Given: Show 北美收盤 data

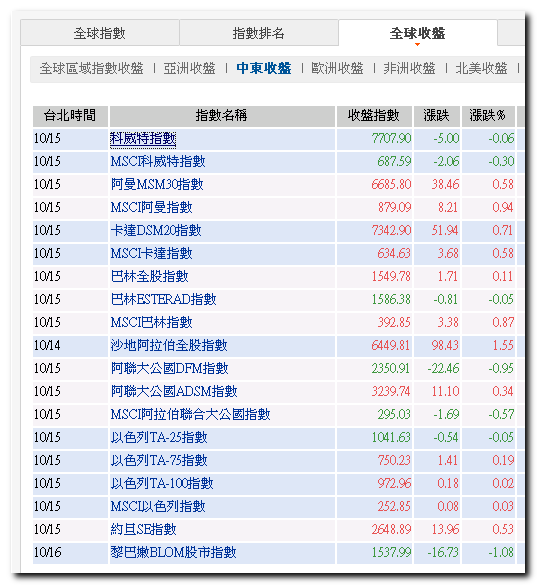Looking at the screenshot, I should click(x=481, y=68).
